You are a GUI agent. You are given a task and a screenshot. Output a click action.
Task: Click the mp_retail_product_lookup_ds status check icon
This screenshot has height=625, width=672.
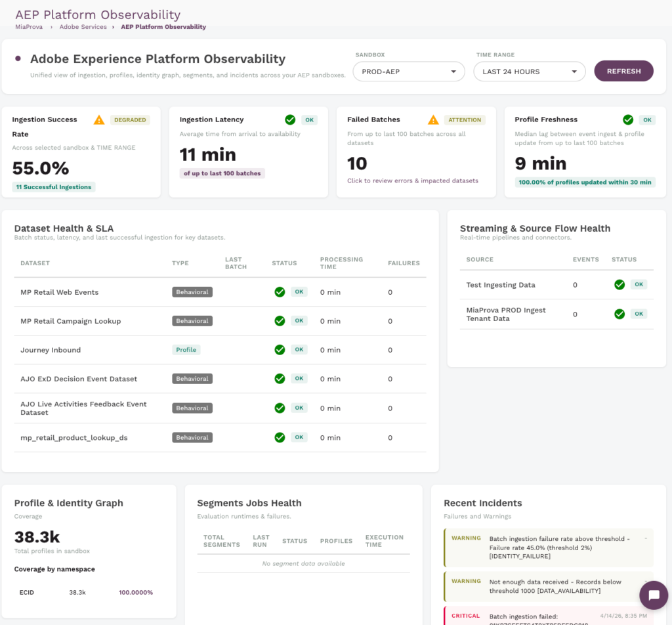280,437
